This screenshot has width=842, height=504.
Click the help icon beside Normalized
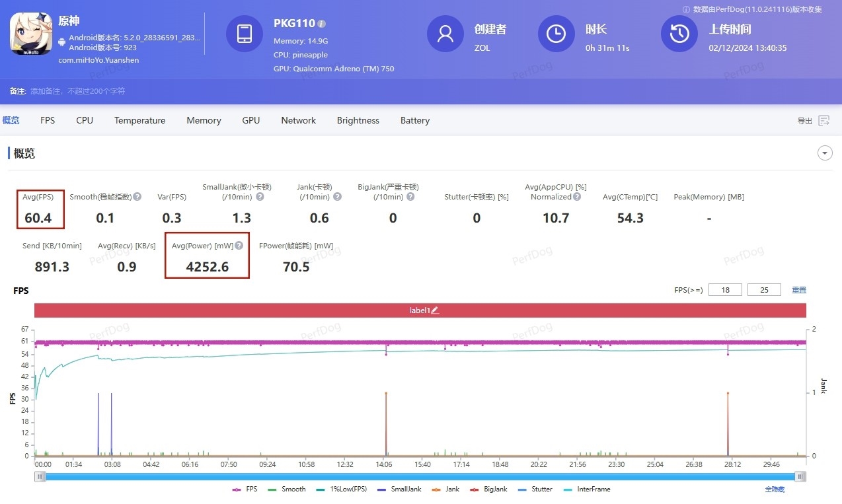(x=577, y=197)
